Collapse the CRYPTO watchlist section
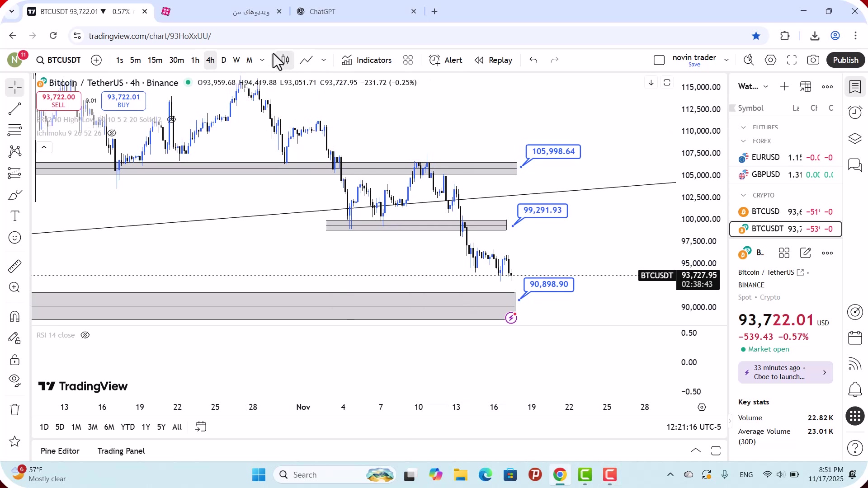 coord(743,196)
